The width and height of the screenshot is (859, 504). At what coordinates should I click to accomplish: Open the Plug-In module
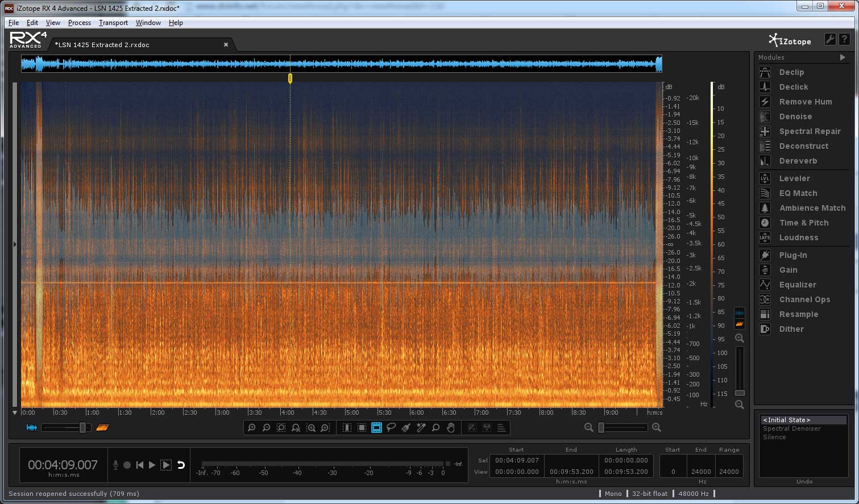tap(792, 255)
